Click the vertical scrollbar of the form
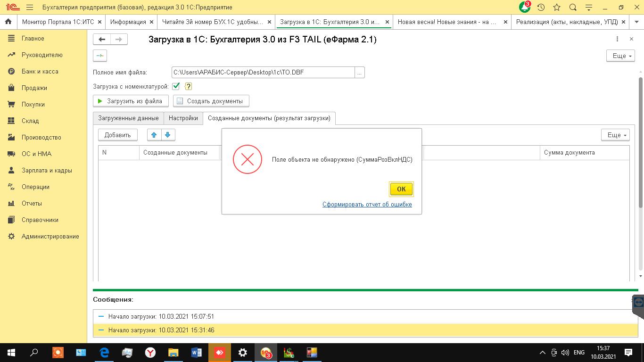Viewport: 644px width, 362px height. coord(641,141)
